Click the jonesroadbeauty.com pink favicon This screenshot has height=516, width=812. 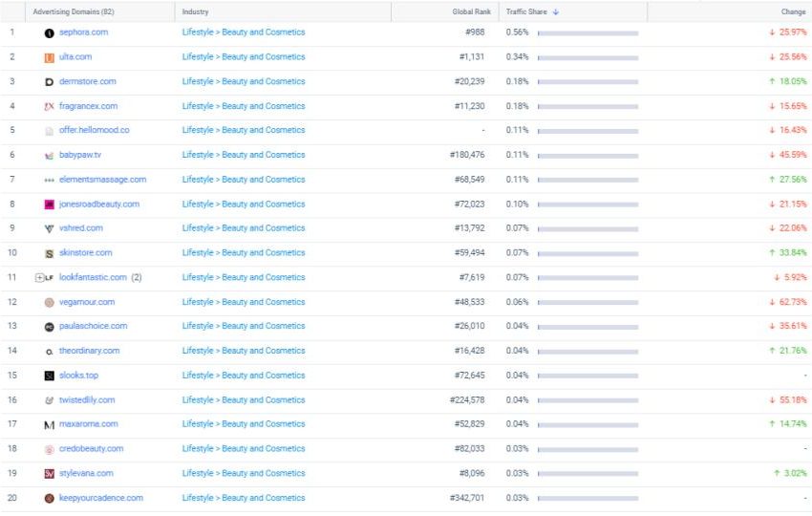pyautogui.click(x=49, y=204)
